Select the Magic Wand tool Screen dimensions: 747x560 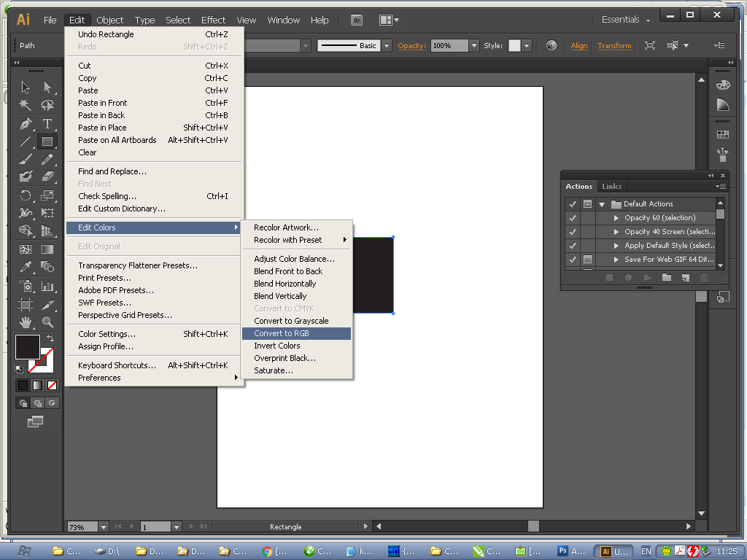pos(26,105)
